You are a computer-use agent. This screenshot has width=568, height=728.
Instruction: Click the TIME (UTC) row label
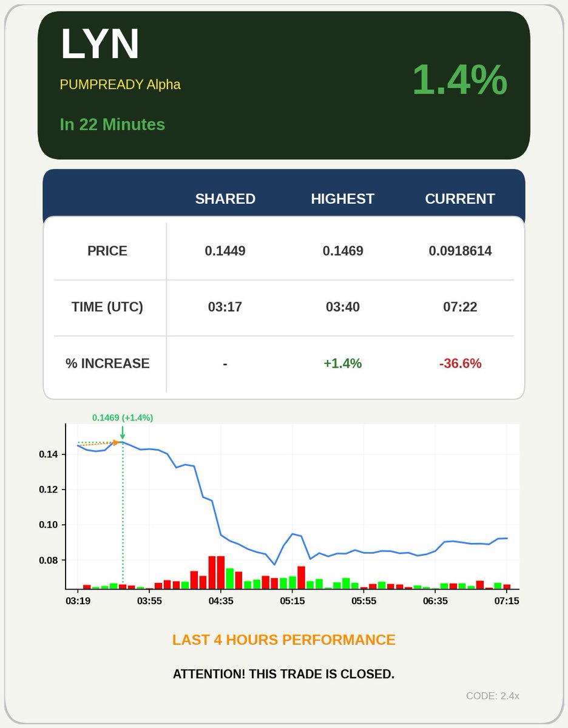(107, 307)
